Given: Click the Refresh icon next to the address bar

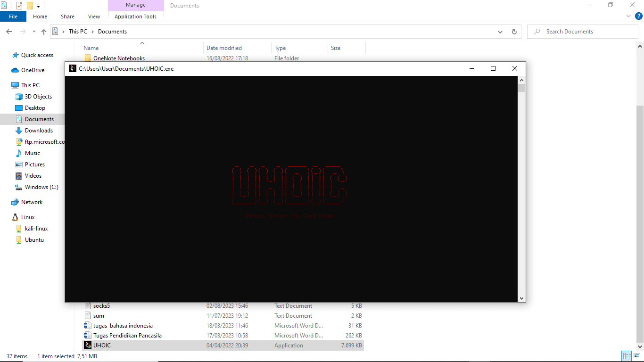Looking at the screenshot, I should point(514,31).
